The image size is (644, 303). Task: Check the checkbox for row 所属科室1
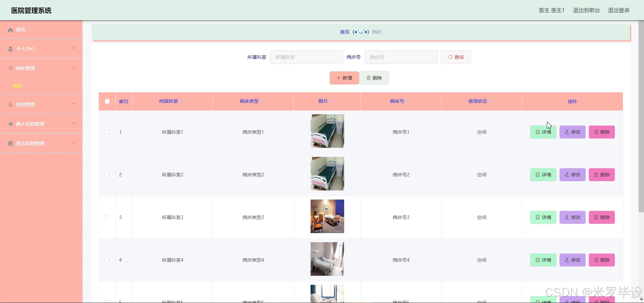(x=107, y=132)
